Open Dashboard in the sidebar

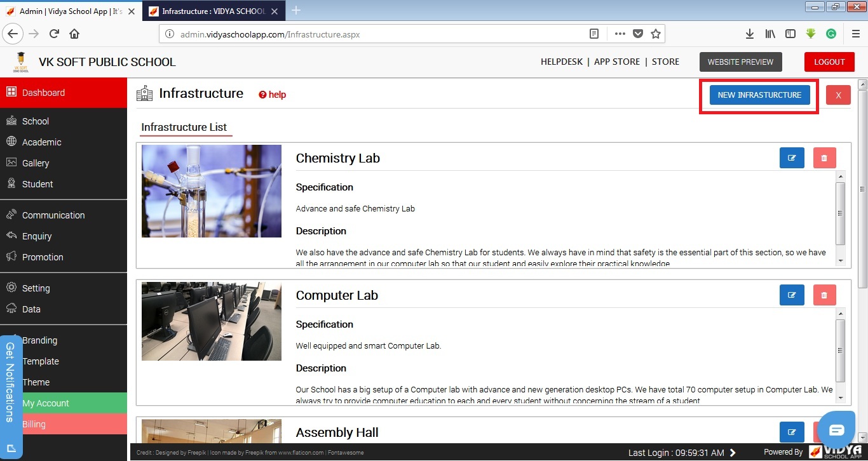[64, 93]
